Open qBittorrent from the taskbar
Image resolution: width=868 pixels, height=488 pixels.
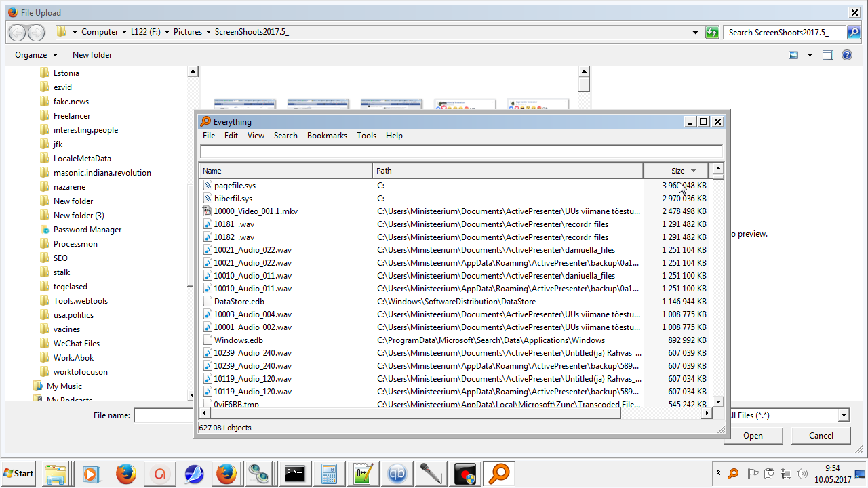click(397, 474)
